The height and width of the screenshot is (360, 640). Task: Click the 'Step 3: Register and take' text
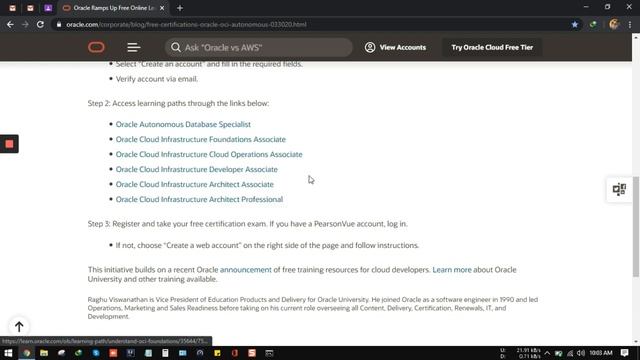[x=247, y=224]
